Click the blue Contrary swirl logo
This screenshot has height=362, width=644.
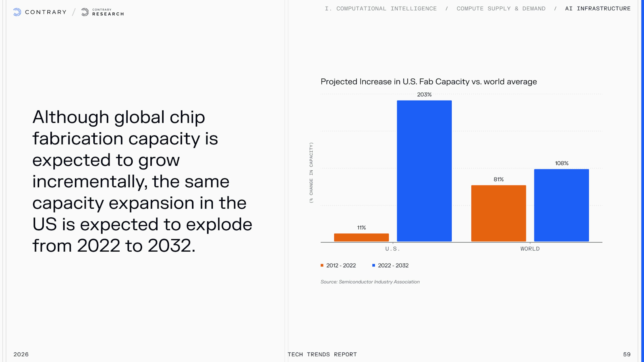(x=17, y=12)
